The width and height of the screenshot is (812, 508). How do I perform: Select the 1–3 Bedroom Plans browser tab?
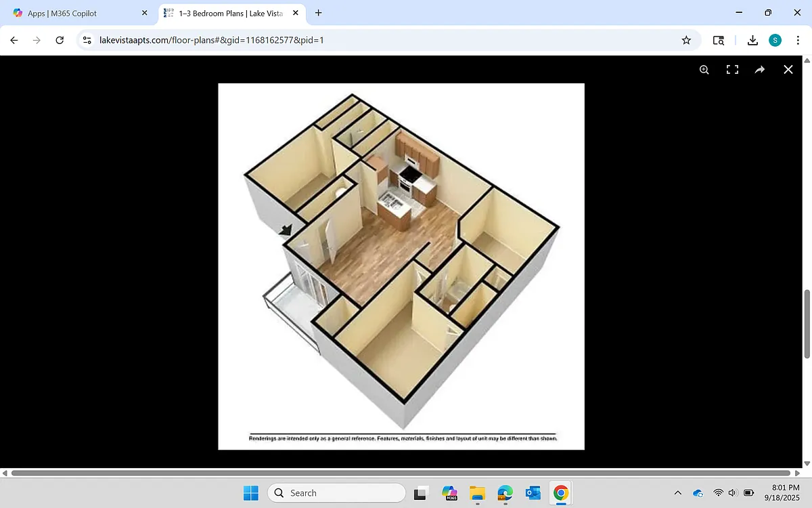[x=231, y=13]
